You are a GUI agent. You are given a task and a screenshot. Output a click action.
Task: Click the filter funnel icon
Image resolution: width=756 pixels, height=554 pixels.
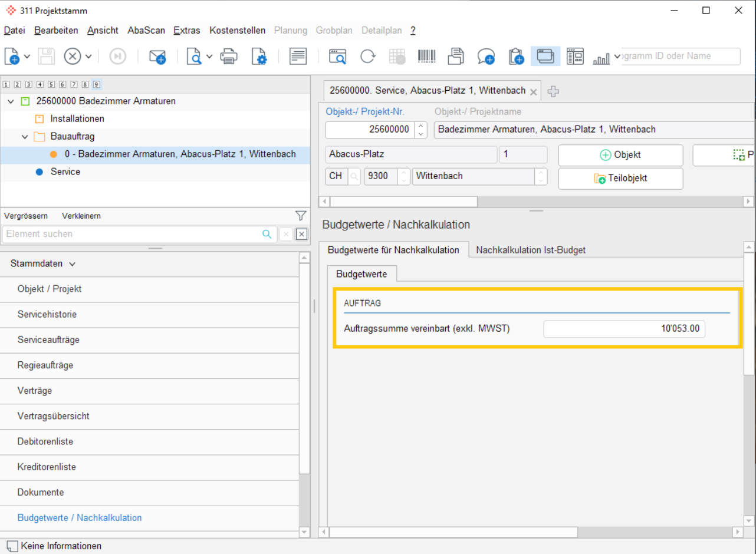(x=301, y=215)
